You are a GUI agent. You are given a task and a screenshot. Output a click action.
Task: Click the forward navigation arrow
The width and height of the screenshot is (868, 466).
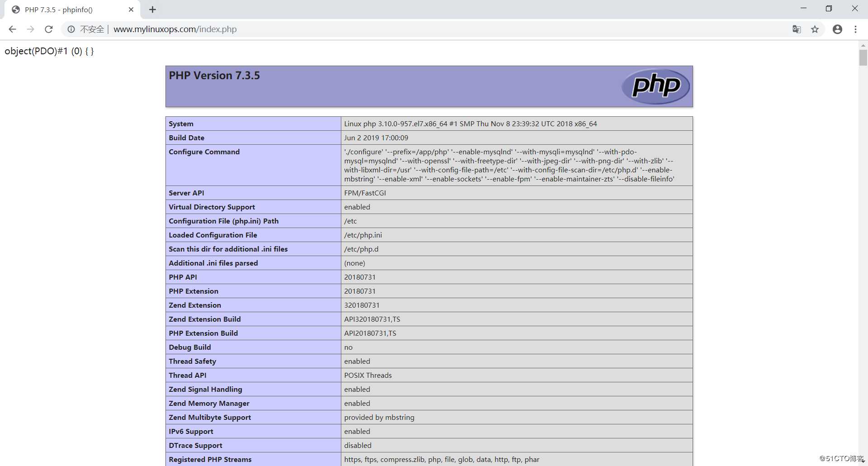[30, 29]
